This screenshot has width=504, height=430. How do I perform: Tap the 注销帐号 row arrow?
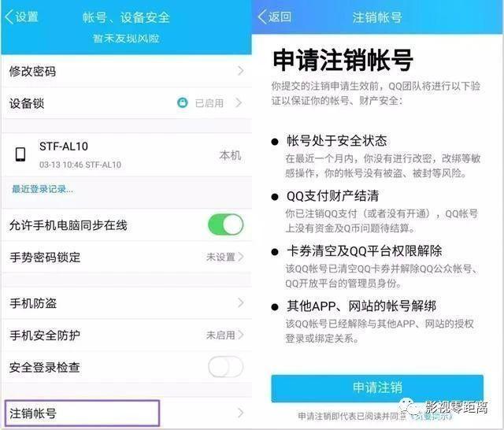point(240,413)
